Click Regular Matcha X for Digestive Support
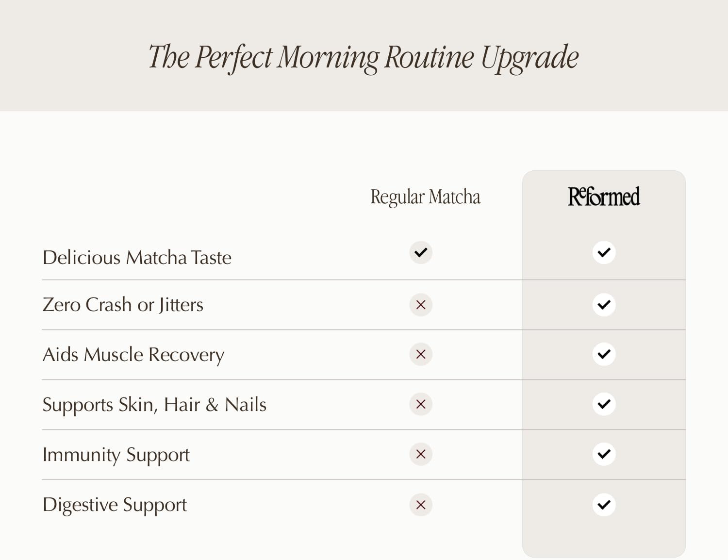 pos(421,505)
